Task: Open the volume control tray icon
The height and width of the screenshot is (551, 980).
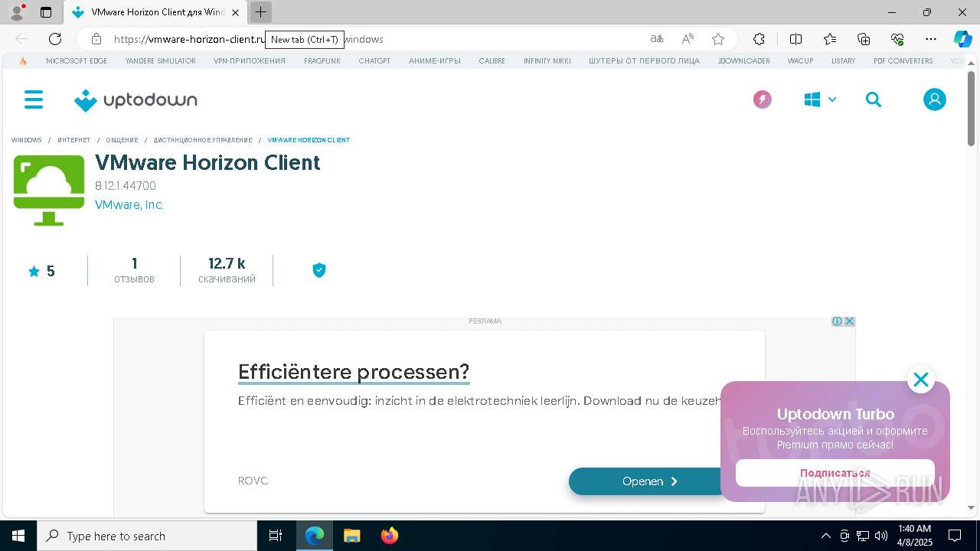Action: click(x=881, y=536)
